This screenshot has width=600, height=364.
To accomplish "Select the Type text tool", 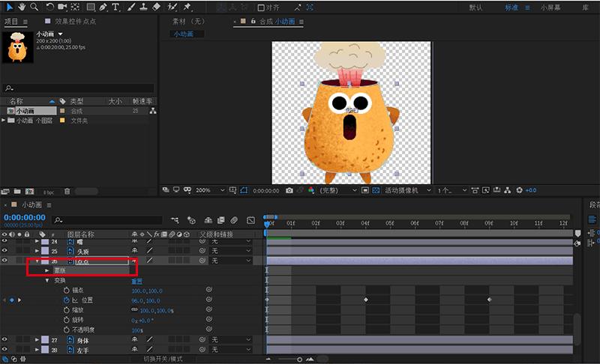I will point(115,7).
